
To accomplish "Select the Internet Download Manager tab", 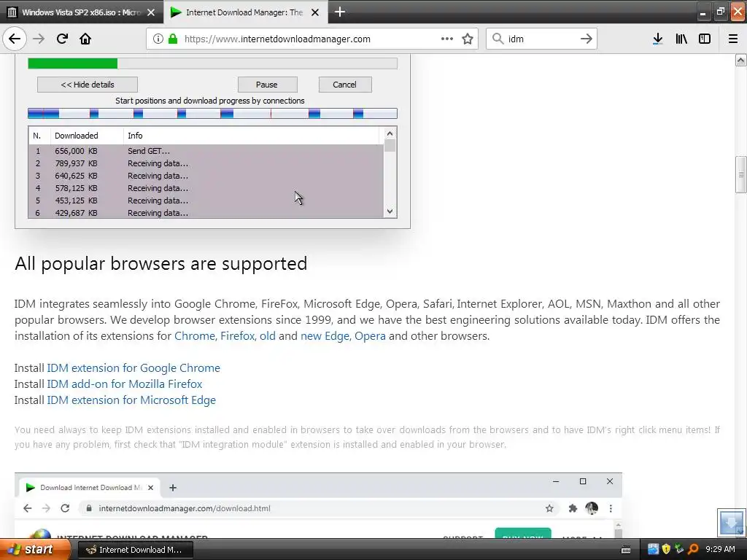I will 246,12.
